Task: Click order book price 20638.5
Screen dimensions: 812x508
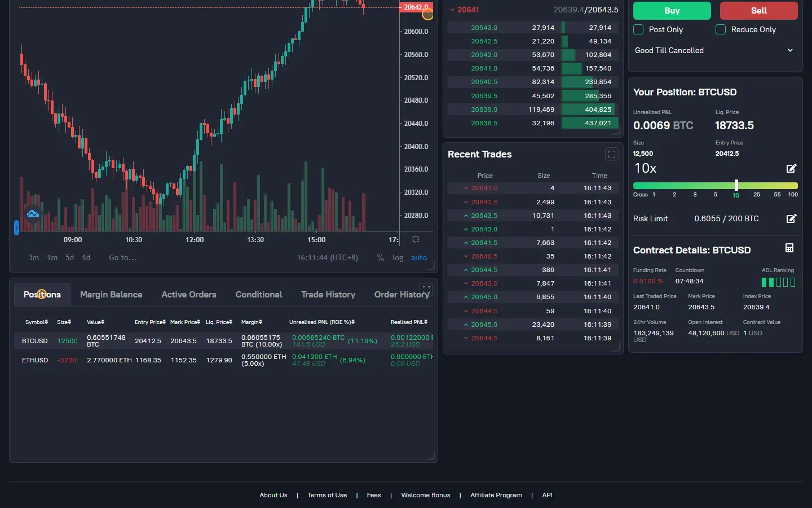Action: tap(484, 123)
